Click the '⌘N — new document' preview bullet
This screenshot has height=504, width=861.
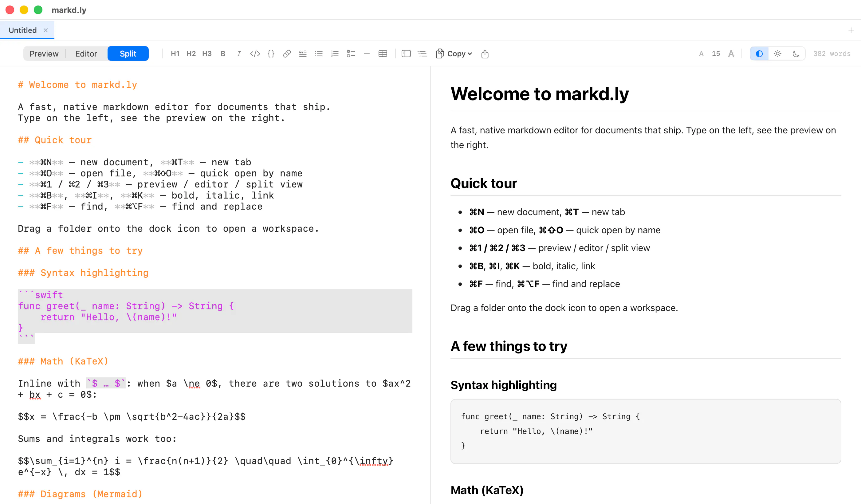[x=547, y=212]
